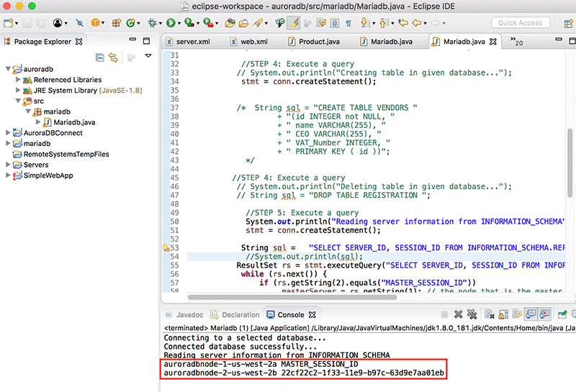Toggle Show Console on standard output change
576x392 pixels.
click(x=531, y=314)
